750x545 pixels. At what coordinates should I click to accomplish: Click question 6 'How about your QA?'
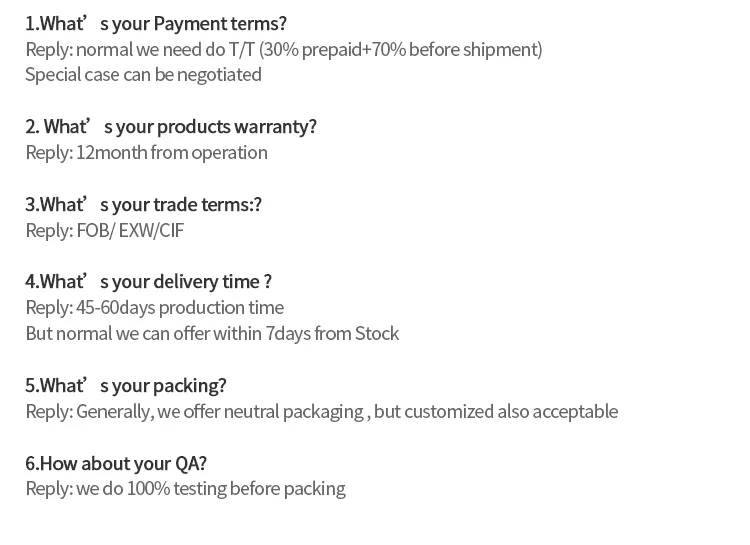[x=116, y=464]
